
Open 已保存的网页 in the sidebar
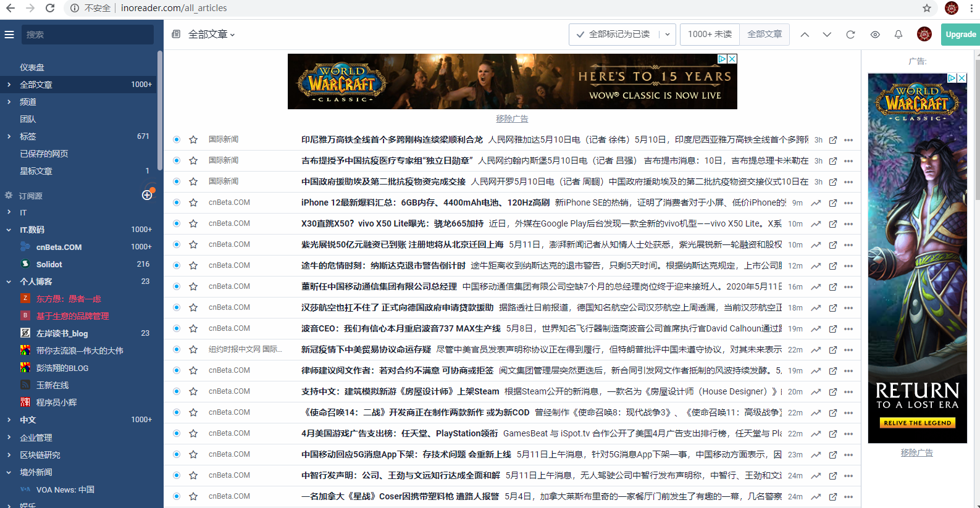44,154
